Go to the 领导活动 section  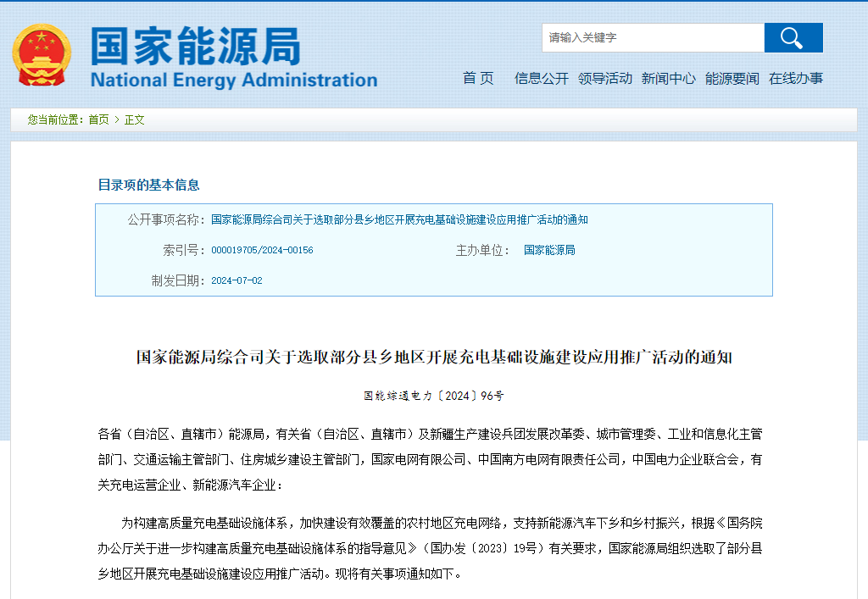(x=605, y=78)
